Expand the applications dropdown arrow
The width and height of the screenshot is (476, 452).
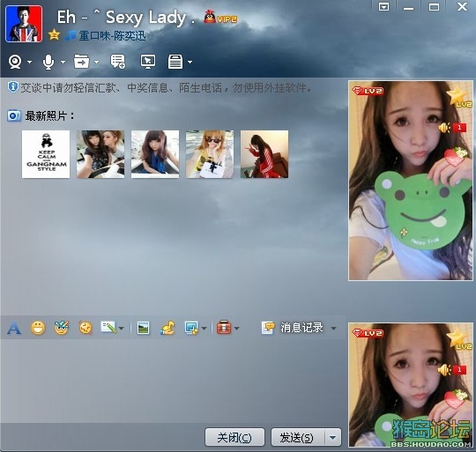(x=190, y=63)
